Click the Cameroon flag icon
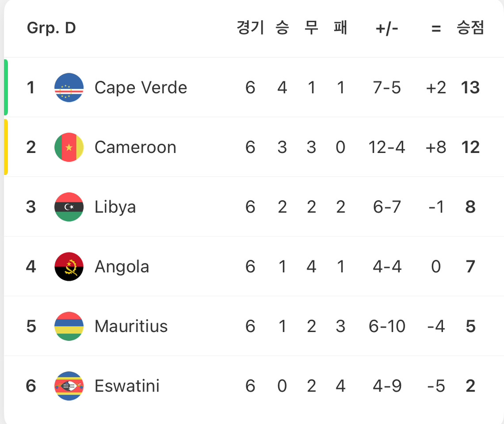 pyautogui.click(x=69, y=148)
